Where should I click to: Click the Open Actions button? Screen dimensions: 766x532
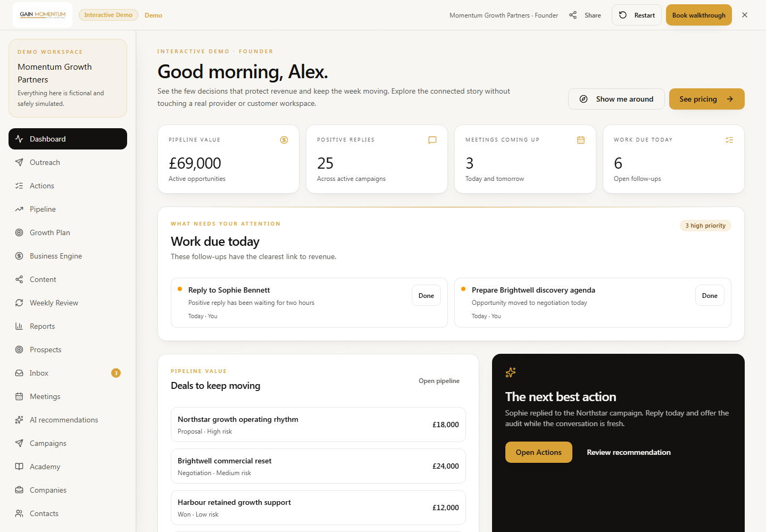point(539,452)
